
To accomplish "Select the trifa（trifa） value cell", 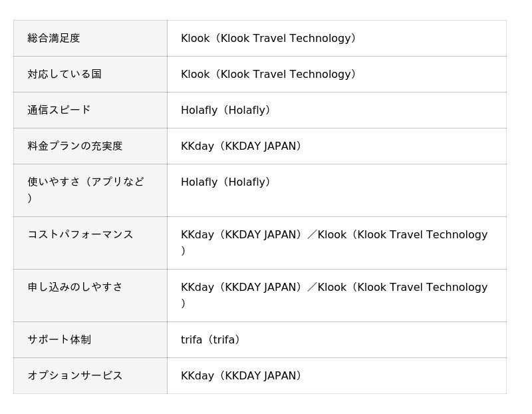I will 211,340.
